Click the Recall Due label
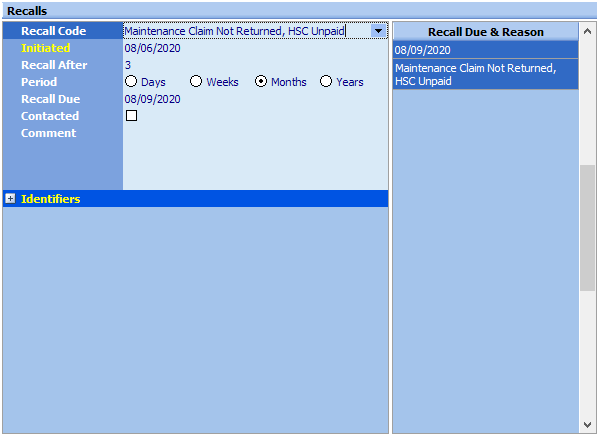 (x=50, y=99)
